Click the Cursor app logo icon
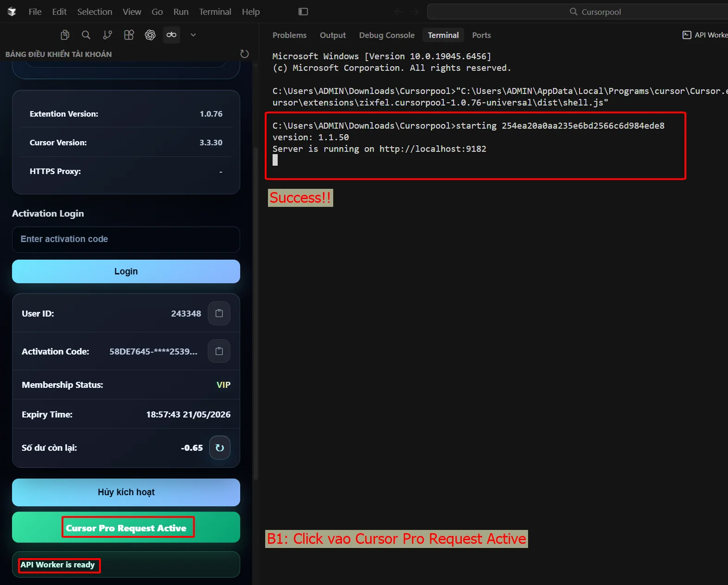The width and height of the screenshot is (728, 585). [x=12, y=12]
